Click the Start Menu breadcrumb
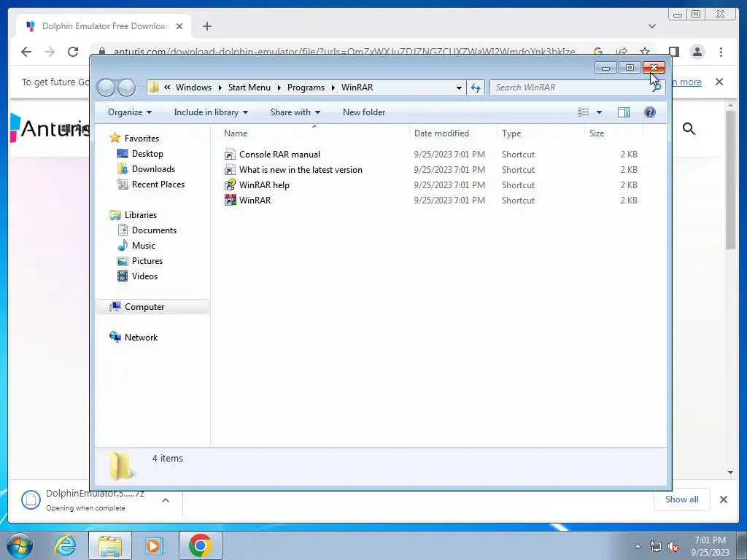The width and height of the screenshot is (747, 560). (249, 87)
